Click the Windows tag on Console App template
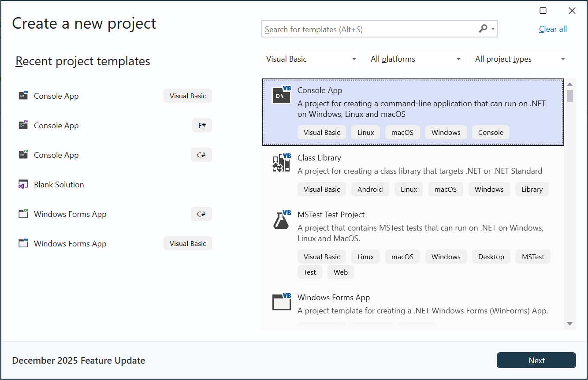 click(x=446, y=132)
